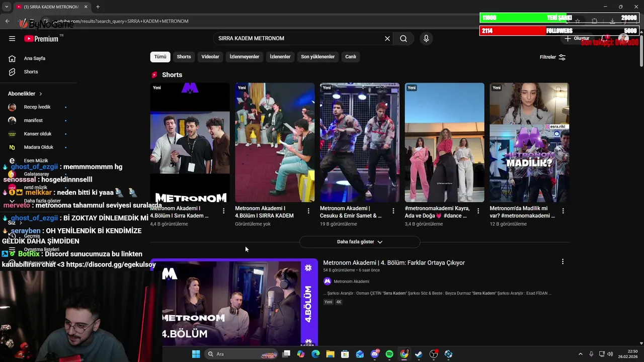The height and width of the screenshot is (362, 644).
Task: Select the Son yüklenenler filter chip
Action: 317,57
